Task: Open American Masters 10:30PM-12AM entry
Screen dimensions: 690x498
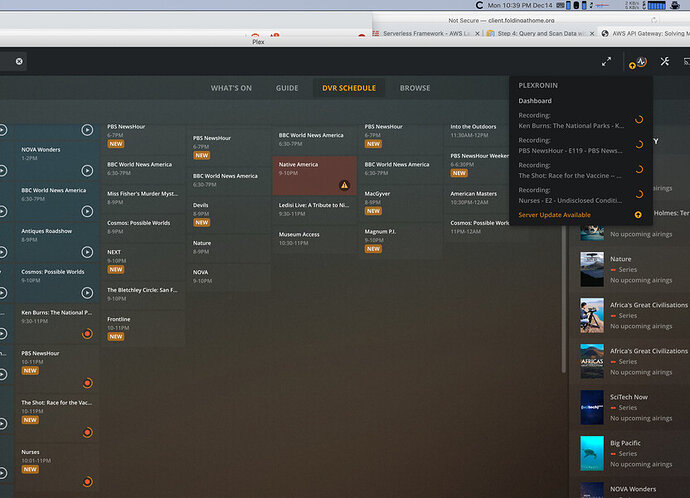Action: [477, 198]
